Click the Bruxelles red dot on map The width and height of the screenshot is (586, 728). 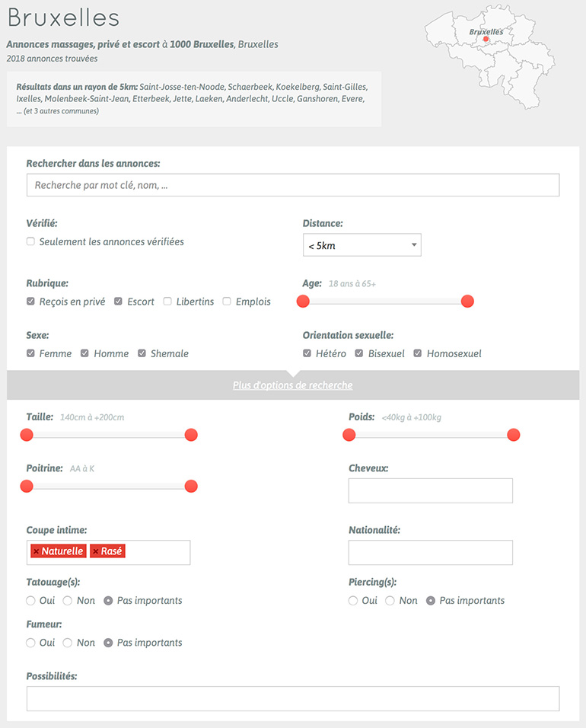(486, 40)
